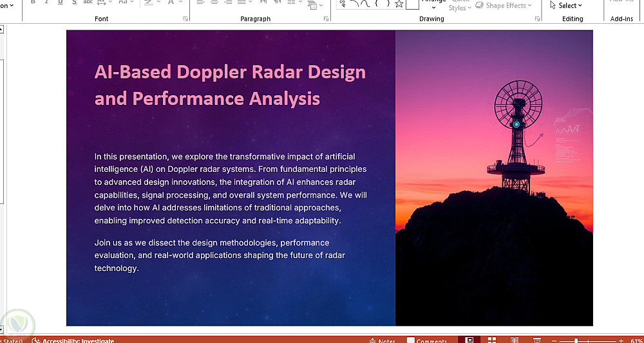Image resolution: width=644 pixels, height=343 pixels.
Task: Toggle the Comments pane
Action: (x=426, y=340)
